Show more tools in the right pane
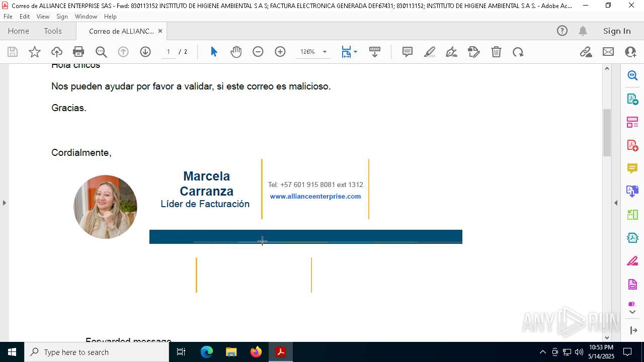644x362 pixels. [x=632, y=312]
